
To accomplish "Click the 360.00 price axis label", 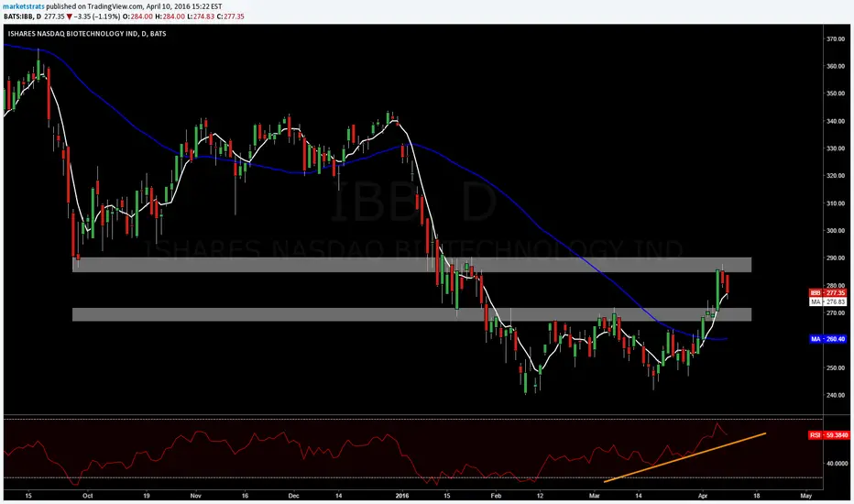I will pos(836,67).
